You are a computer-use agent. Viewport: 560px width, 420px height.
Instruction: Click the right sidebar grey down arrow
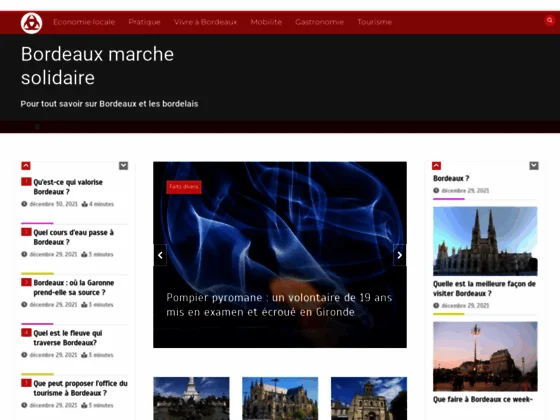534,166
